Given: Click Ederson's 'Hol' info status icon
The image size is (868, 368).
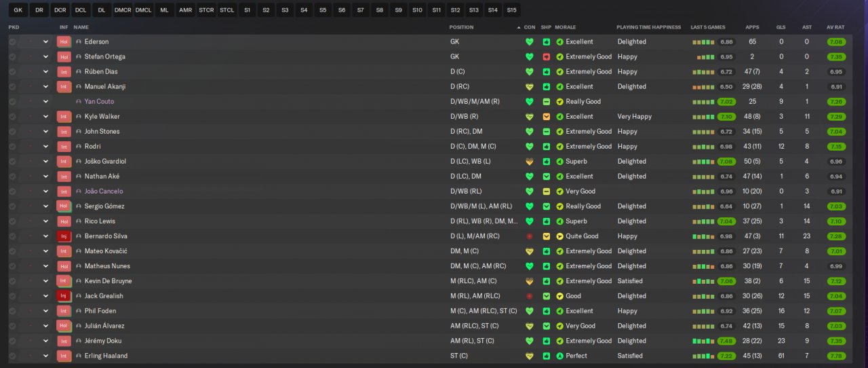Looking at the screenshot, I should pos(64,41).
